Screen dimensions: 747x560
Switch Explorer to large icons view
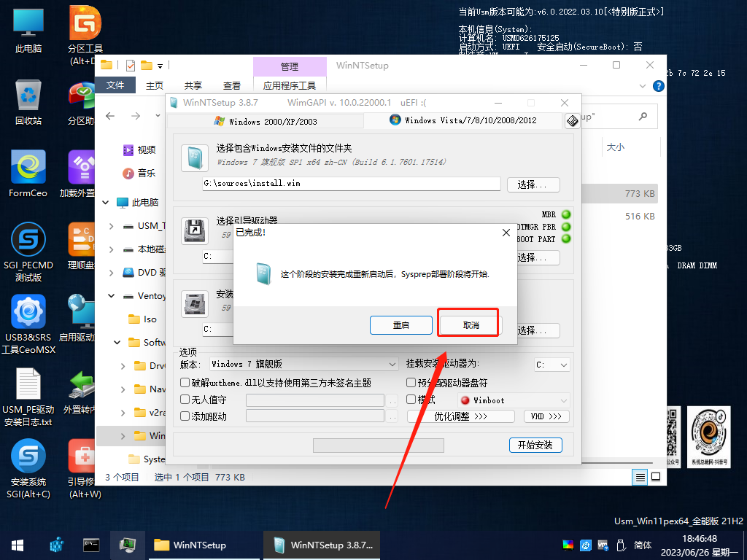[656, 477]
